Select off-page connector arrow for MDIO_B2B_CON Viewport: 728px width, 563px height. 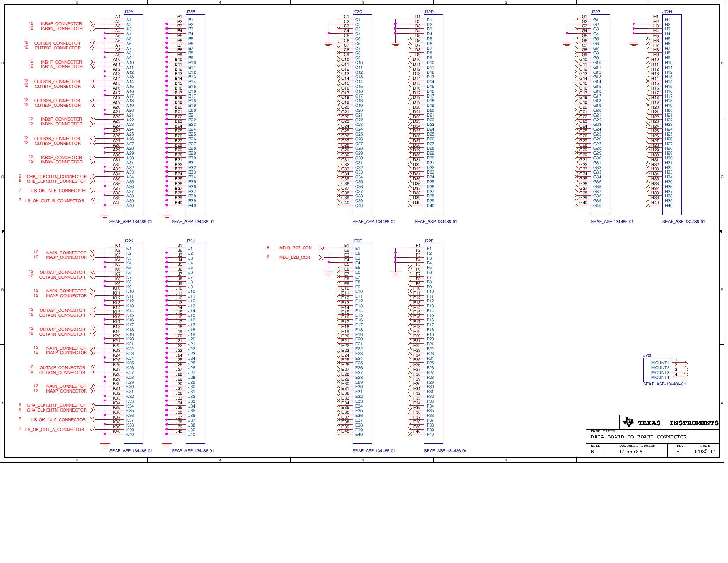click(321, 248)
